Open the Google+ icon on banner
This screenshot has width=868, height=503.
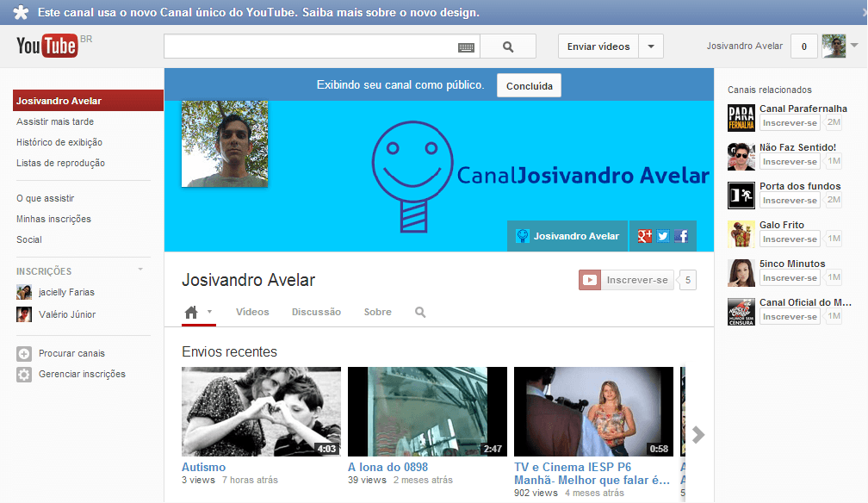[x=644, y=236]
